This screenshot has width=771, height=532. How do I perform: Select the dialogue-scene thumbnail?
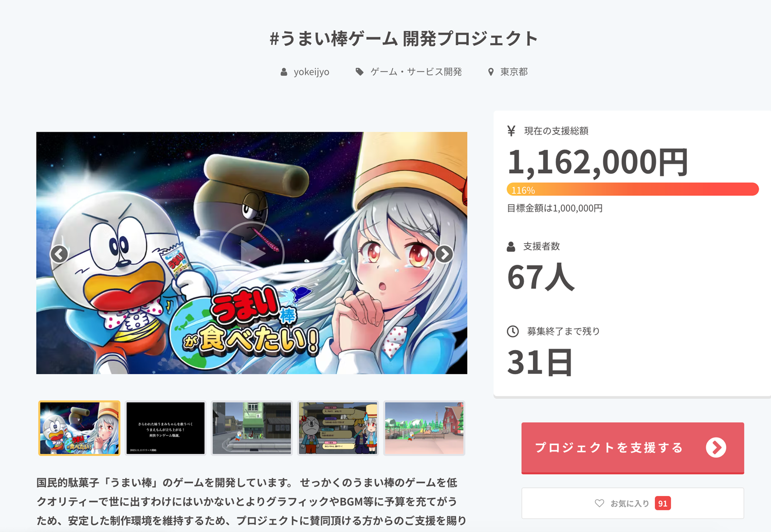pos(338,428)
